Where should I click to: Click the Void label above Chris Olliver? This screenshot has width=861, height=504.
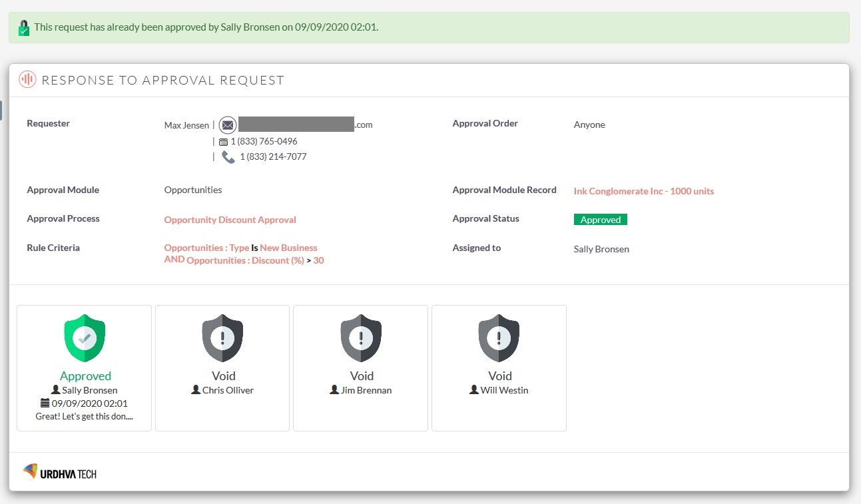tap(223, 376)
